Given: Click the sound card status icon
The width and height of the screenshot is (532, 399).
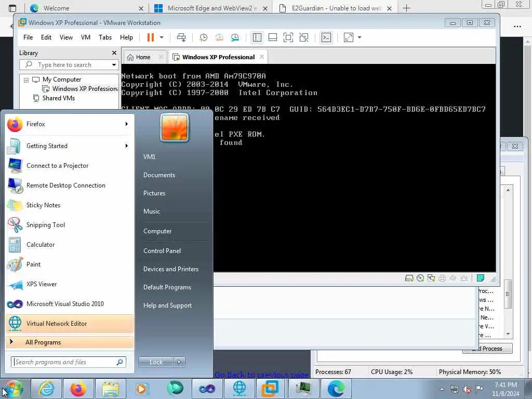Looking at the screenshot, I should pos(453,278).
